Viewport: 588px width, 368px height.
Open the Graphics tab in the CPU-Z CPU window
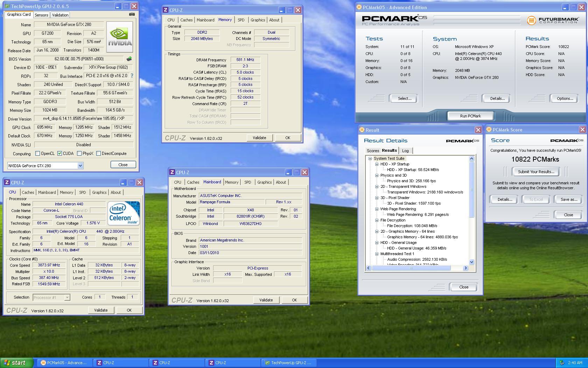[99, 192]
